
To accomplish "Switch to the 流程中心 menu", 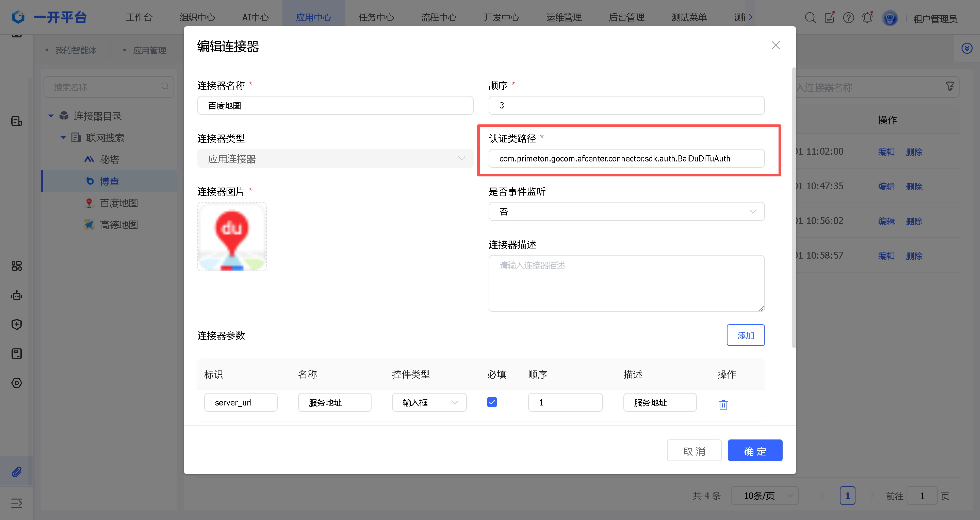I will coord(438,17).
